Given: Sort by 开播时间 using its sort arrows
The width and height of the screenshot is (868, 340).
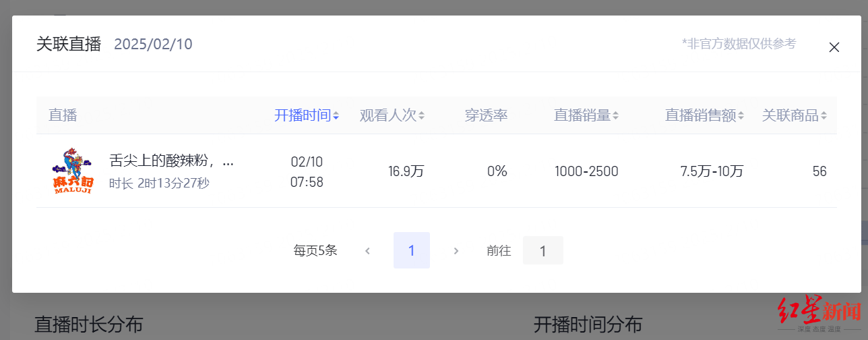Looking at the screenshot, I should click(336, 115).
